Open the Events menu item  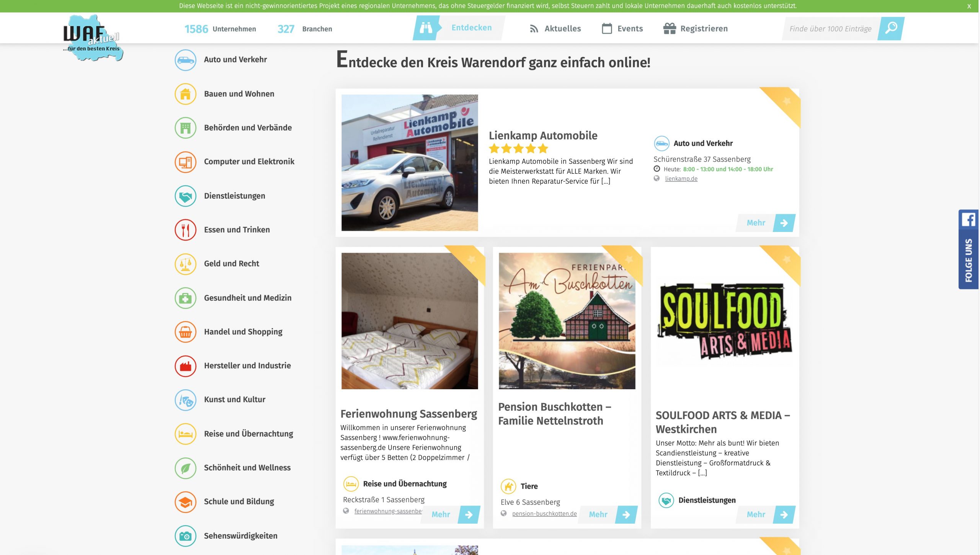(x=622, y=29)
